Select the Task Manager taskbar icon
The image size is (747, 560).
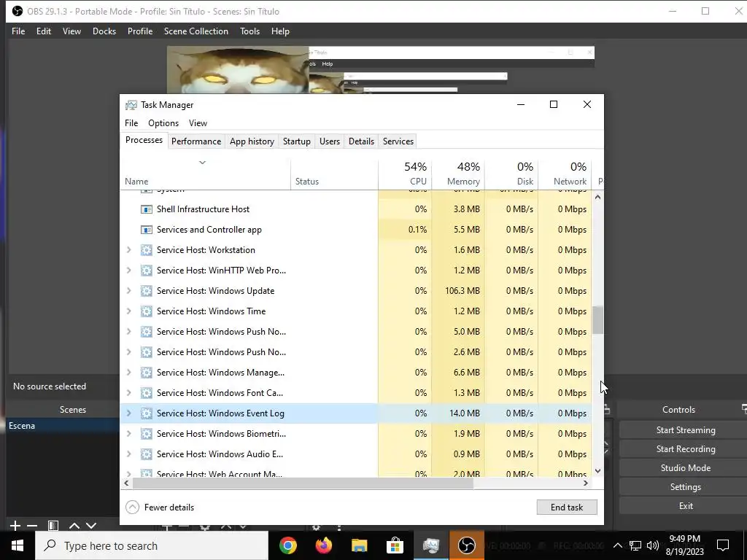click(x=430, y=545)
